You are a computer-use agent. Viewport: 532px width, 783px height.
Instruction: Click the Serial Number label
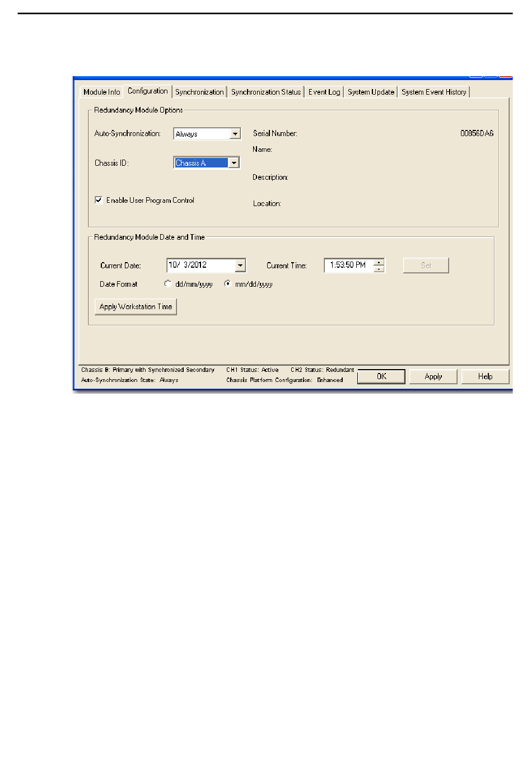tap(275, 133)
